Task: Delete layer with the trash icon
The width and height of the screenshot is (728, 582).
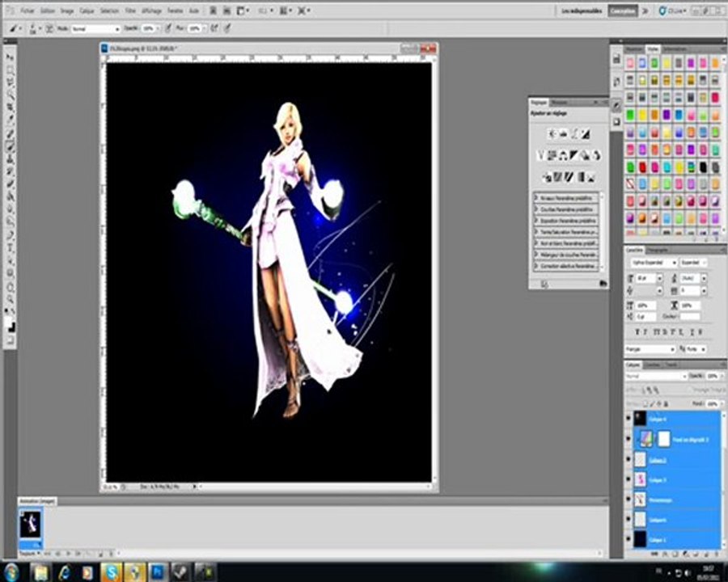Action: pyautogui.click(x=716, y=555)
